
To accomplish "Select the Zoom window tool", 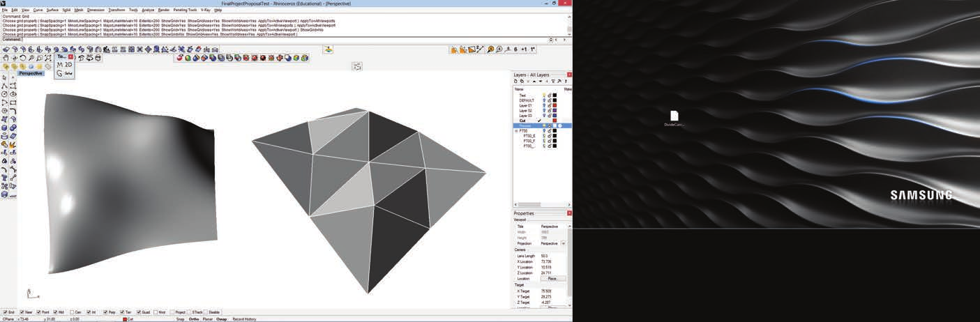I will (x=39, y=59).
